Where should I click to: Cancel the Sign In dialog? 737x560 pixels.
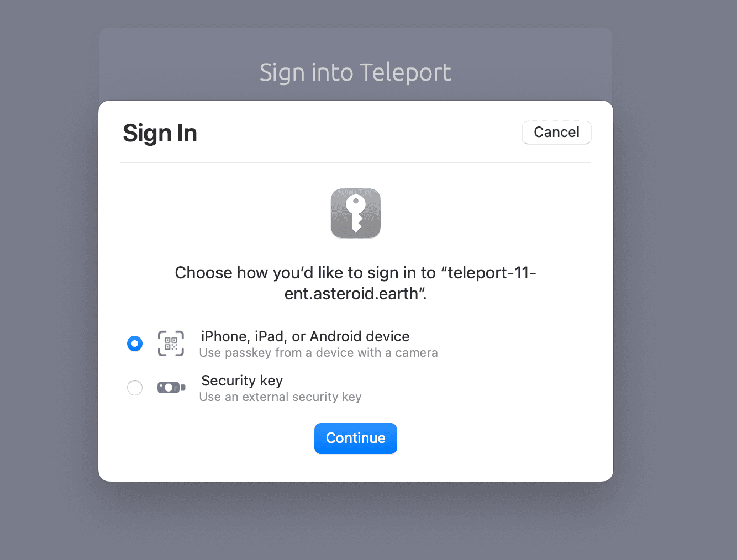556,133
